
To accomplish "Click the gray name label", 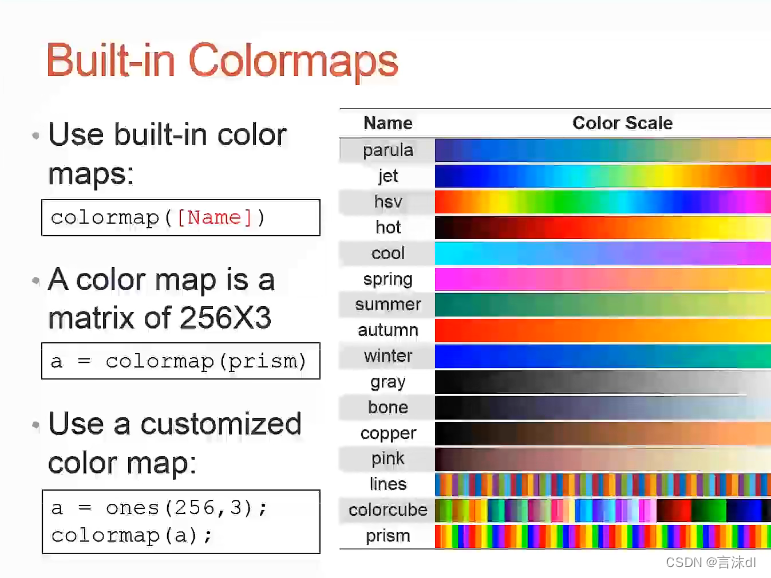I will 388,382.
